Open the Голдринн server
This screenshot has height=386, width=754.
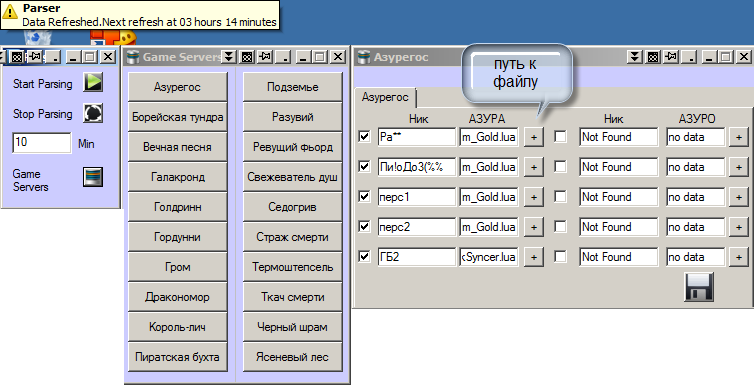click(x=177, y=207)
